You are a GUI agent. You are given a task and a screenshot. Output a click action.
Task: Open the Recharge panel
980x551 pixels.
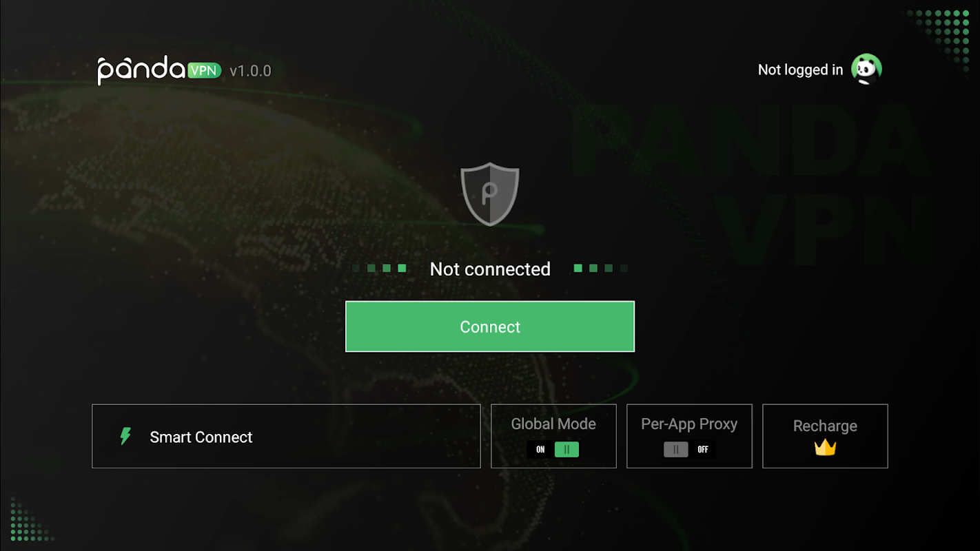[x=825, y=436]
